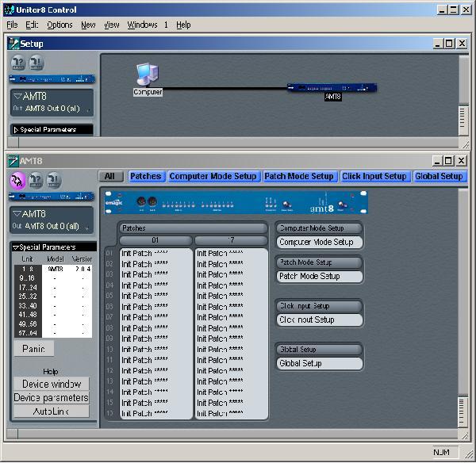Viewport: 476px width, 463px height.
Task: Select Init Patch in row 01, first column
Action: [x=156, y=254]
